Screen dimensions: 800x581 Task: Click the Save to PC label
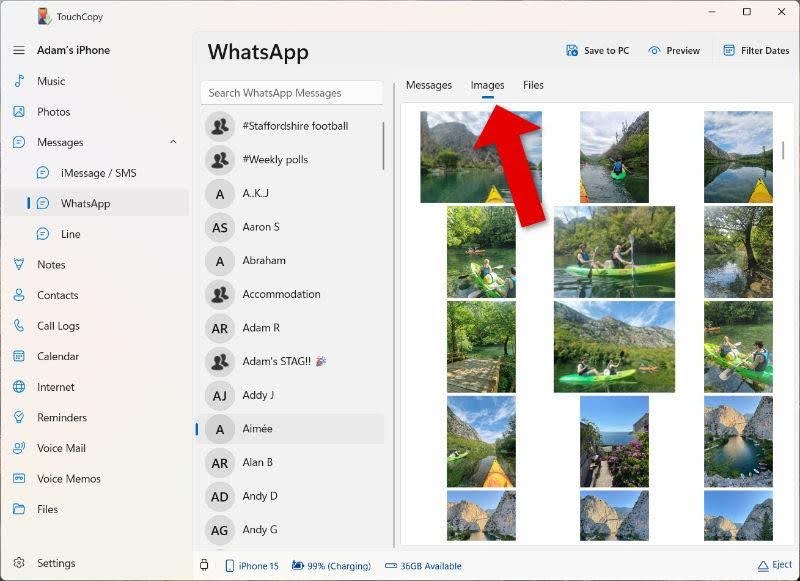click(x=606, y=50)
